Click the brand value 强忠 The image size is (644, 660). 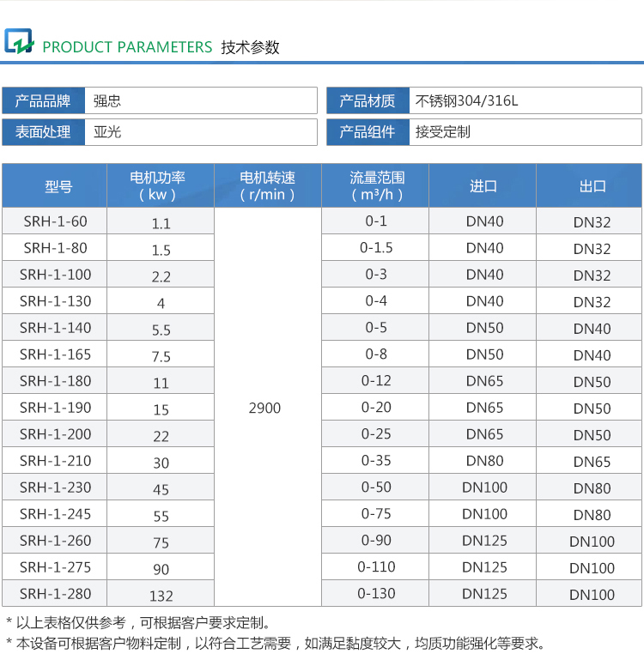[107, 101]
